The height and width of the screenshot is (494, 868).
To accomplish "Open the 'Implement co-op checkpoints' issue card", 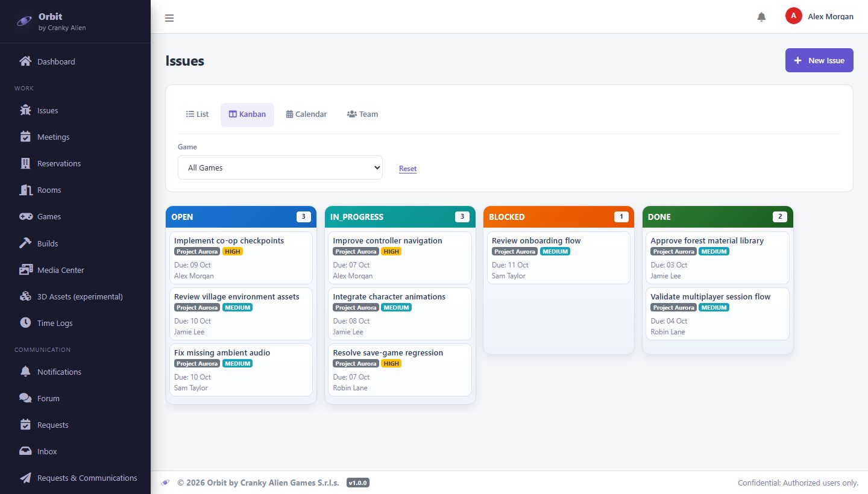I will point(241,258).
